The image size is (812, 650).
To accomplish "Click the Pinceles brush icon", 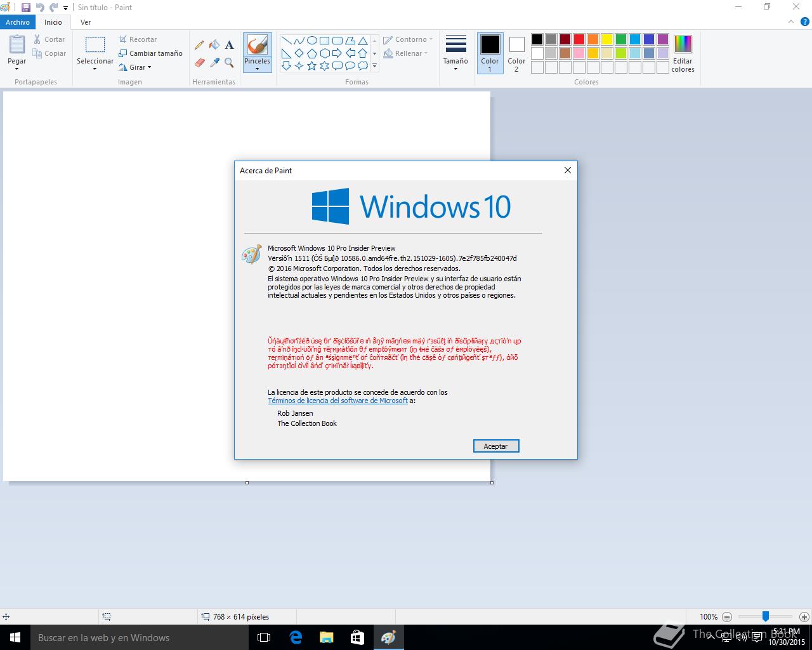I will click(257, 44).
